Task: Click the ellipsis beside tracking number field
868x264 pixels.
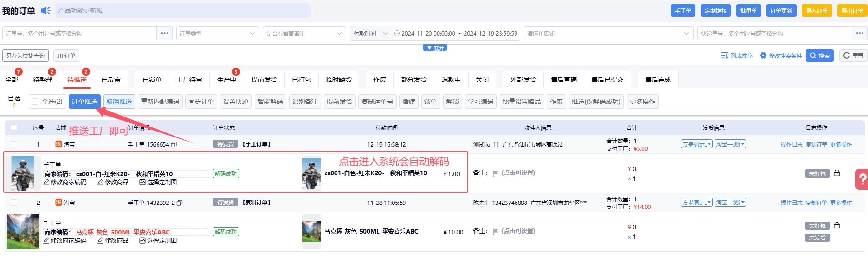Action: click(x=859, y=33)
